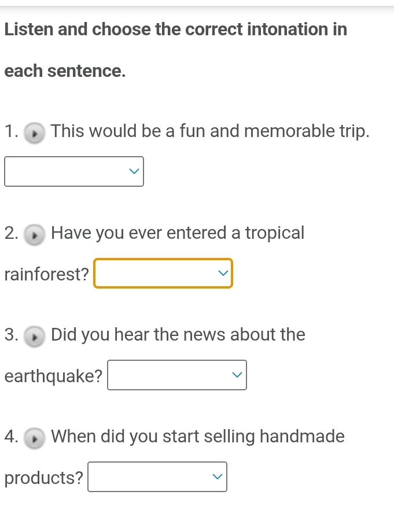Screen dimensions: 394x532
Task: Open the intonation dropdown for sentence 1
Action: tap(74, 172)
